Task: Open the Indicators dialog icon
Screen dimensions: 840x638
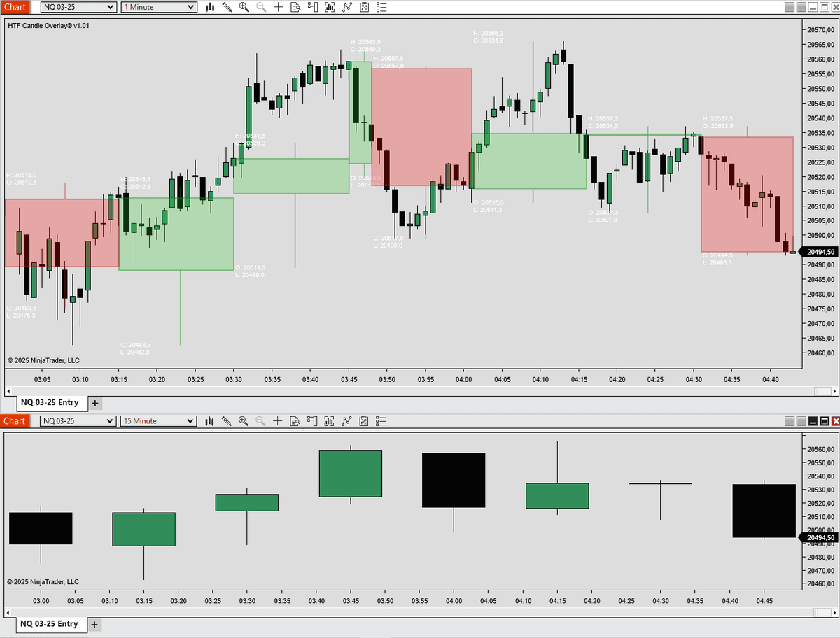Action: pos(330,7)
